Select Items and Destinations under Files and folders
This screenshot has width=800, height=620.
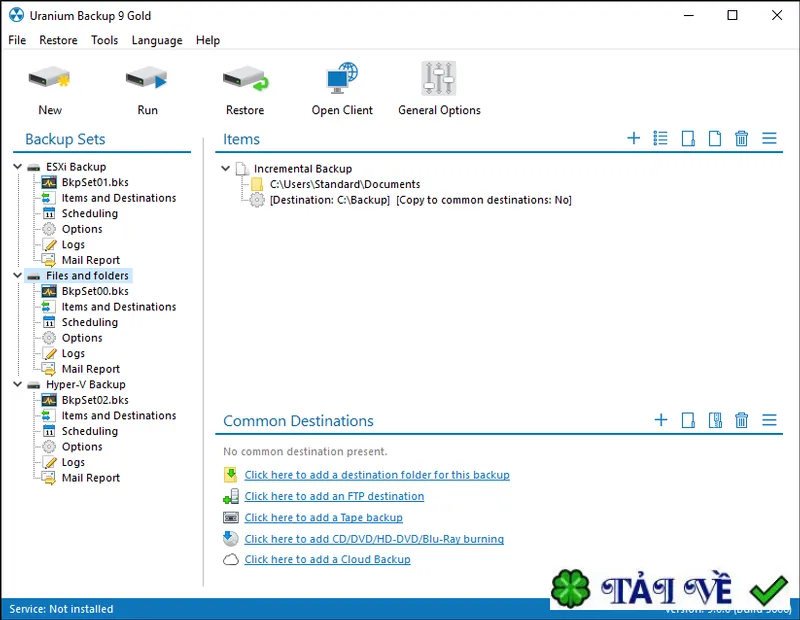[x=119, y=306]
